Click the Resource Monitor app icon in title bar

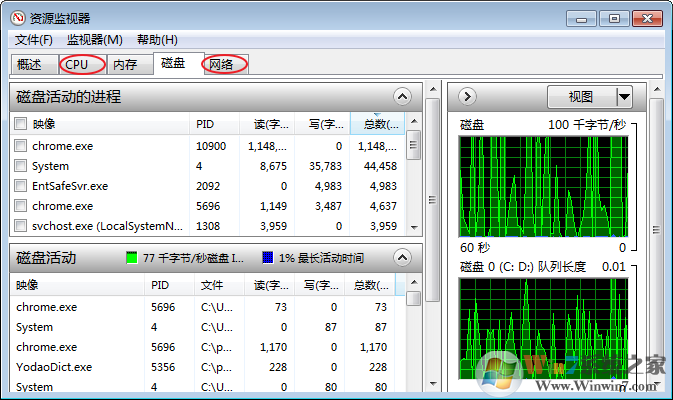18,18
